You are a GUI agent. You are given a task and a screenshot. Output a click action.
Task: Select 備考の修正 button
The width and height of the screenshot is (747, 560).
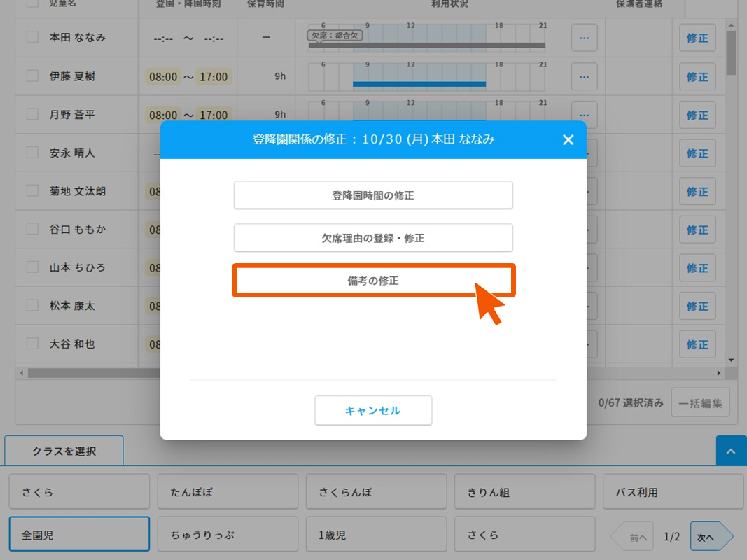373,281
